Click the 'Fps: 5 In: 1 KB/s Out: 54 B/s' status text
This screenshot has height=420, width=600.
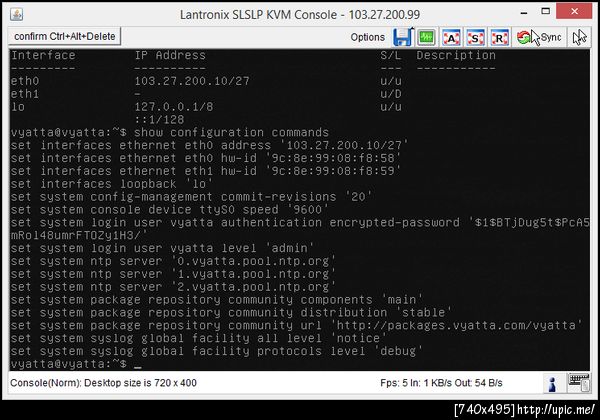[441, 383]
